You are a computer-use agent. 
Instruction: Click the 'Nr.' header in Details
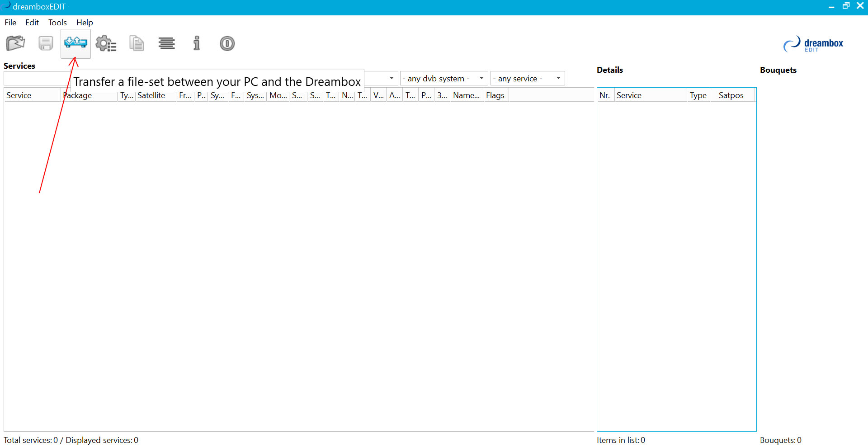(605, 95)
